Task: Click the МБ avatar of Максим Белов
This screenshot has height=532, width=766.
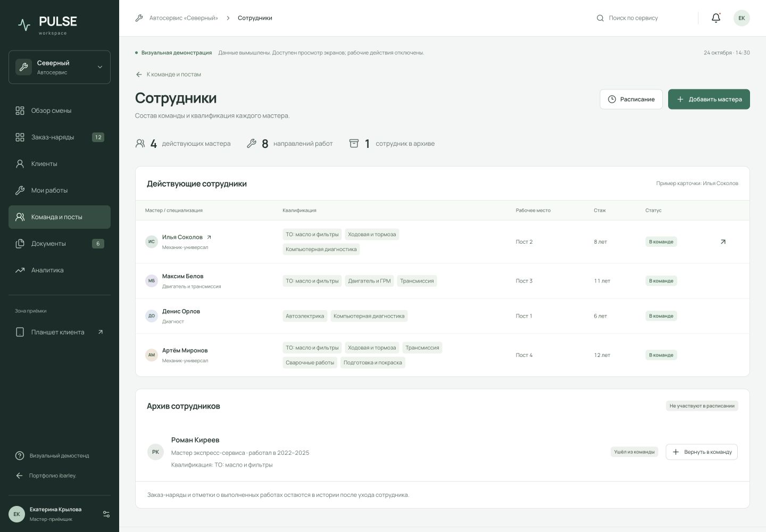Action: [152, 281]
